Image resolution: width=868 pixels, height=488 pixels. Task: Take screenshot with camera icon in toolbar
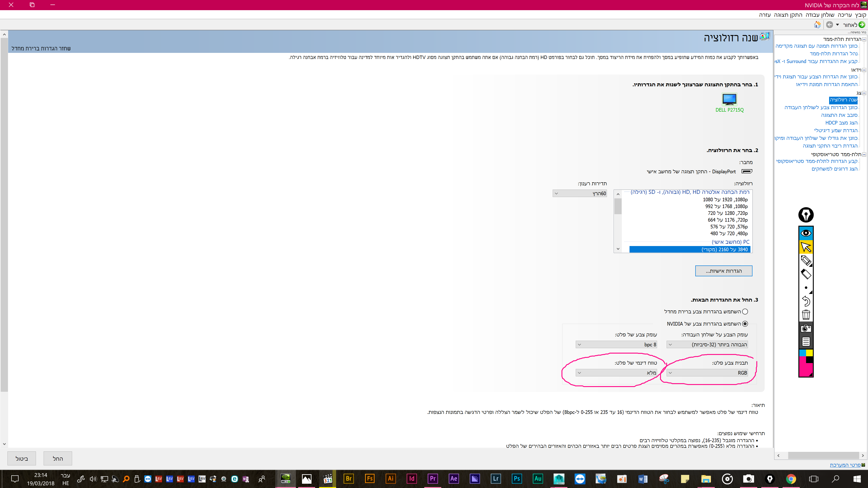[806, 328]
